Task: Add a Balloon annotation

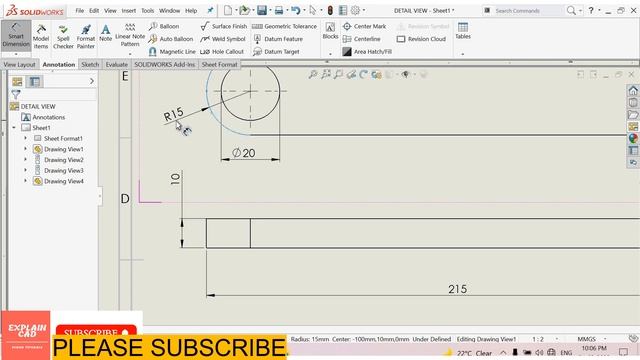Action: [x=164, y=26]
